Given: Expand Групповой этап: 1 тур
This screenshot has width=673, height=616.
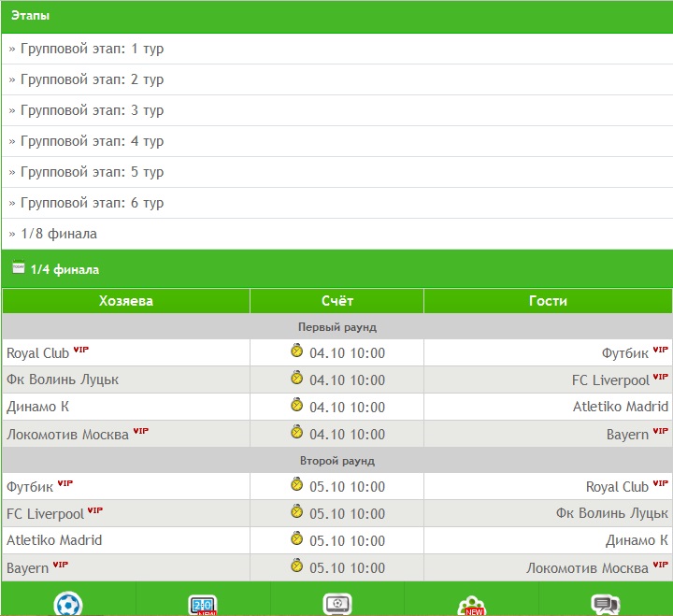Looking at the screenshot, I should coord(336,49).
